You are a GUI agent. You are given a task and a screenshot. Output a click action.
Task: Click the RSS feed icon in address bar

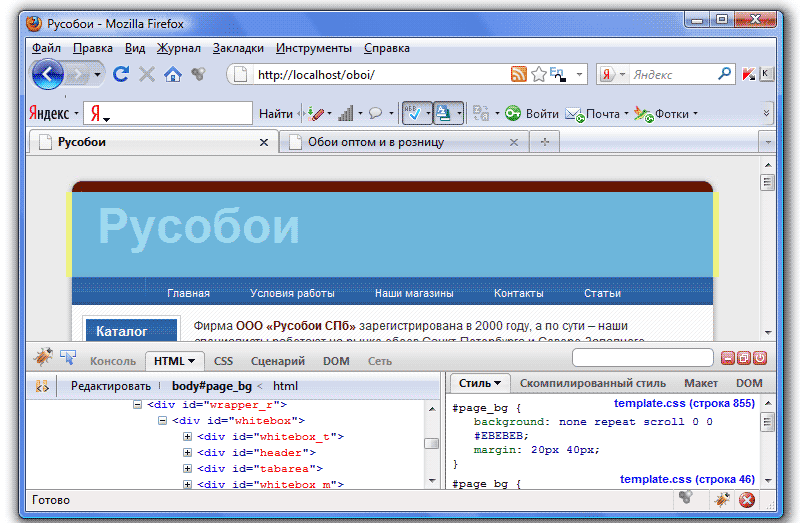tap(518, 74)
